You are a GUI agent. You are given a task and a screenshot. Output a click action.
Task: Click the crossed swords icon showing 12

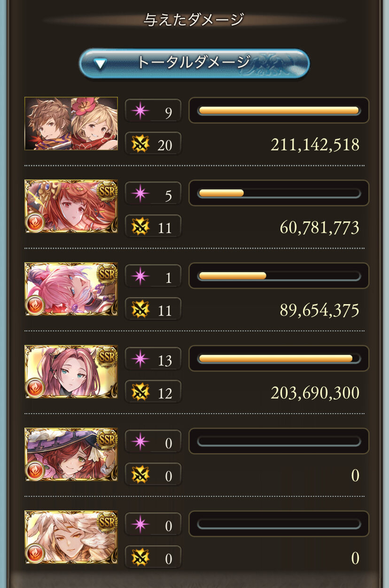pyautogui.click(x=140, y=392)
